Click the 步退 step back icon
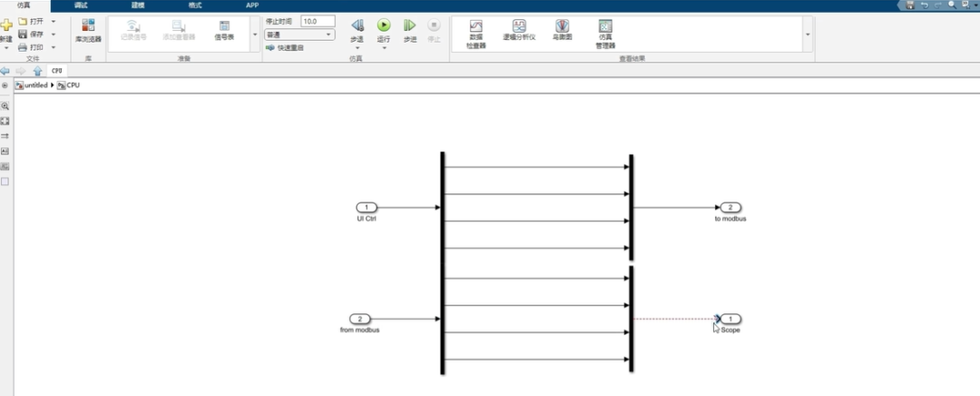The width and height of the screenshot is (980, 396). (x=357, y=25)
